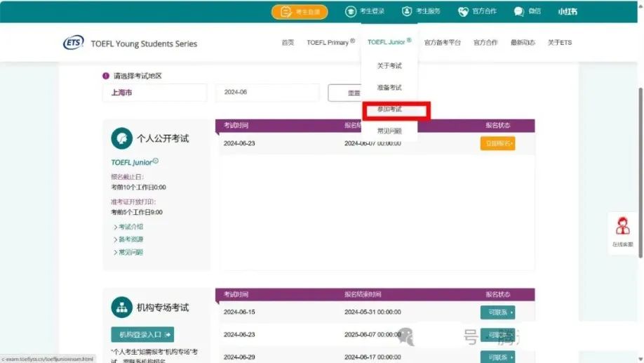Open the 小红书 link in top bar
644x363 pixels.
click(568, 11)
